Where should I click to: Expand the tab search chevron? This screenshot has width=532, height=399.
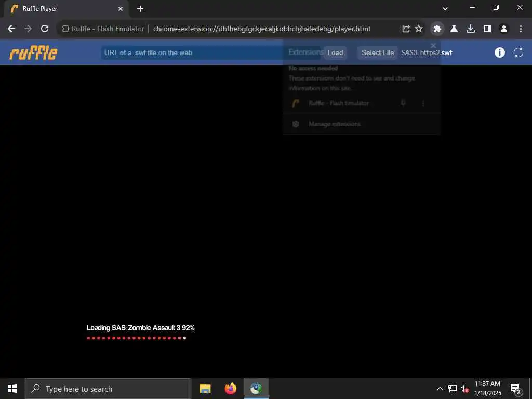[x=445, y=9]
